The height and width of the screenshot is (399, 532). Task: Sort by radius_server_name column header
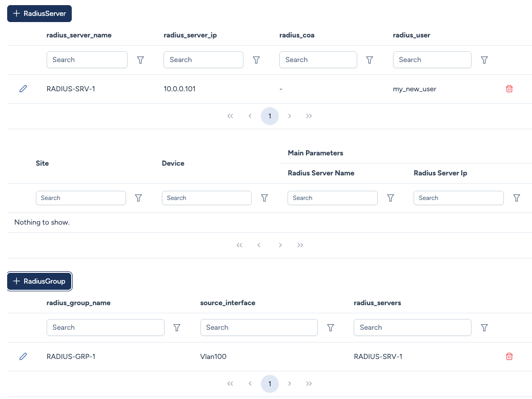(x=79, y=35)
